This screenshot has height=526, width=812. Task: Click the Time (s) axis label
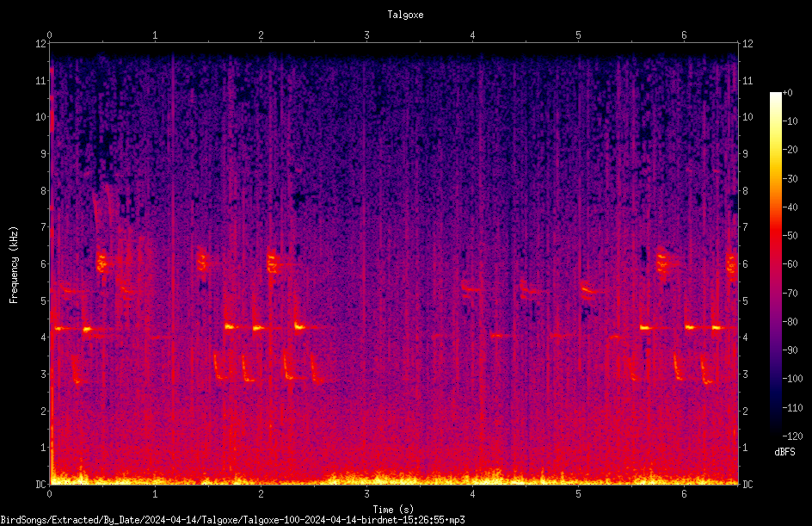click(x=393, y=510)
